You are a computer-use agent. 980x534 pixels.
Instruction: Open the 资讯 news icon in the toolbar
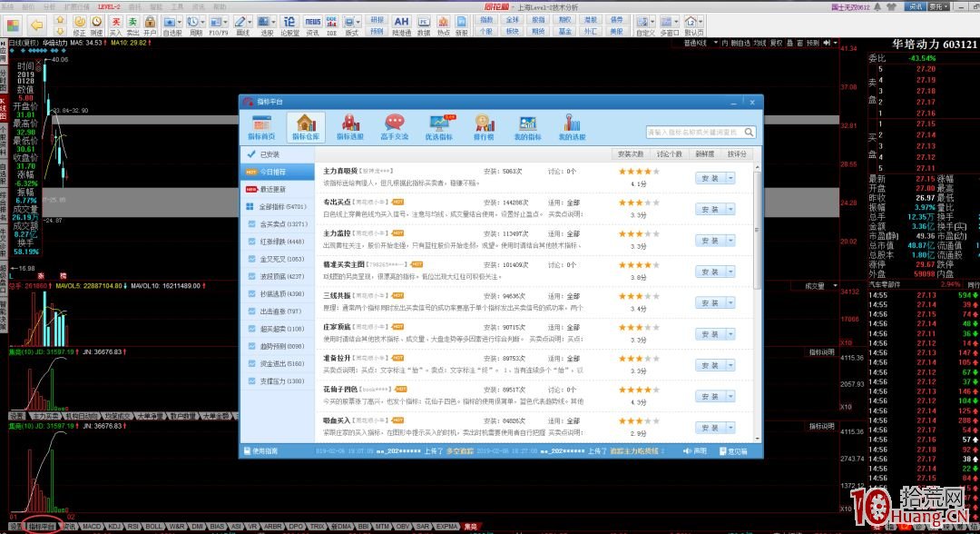[312, 25]
